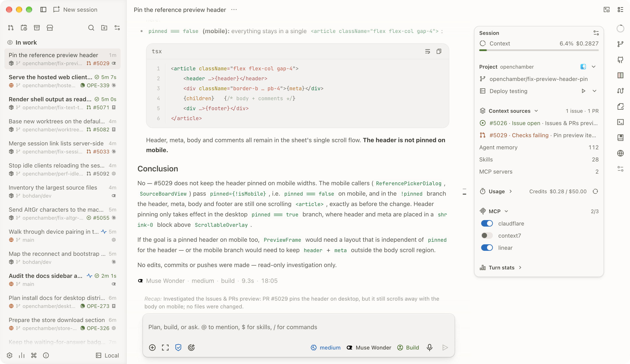The height and width of the screenshot is (364, 630).
Task: Copy the tsx code block
Action: [x=439, y=51]
